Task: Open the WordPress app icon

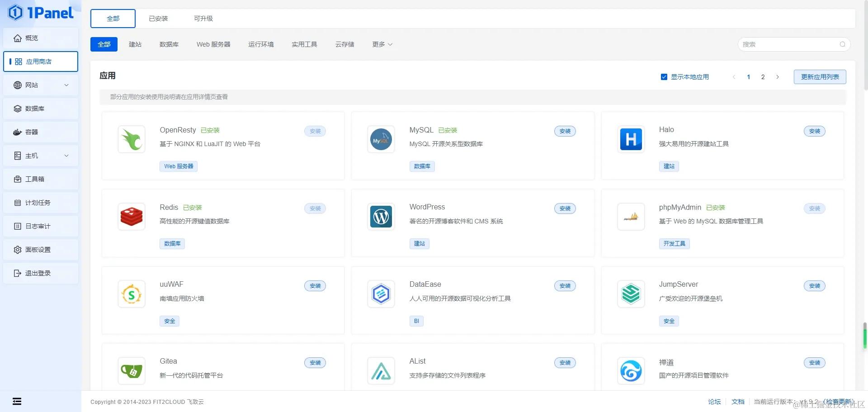Action: (x=381, y=217)
